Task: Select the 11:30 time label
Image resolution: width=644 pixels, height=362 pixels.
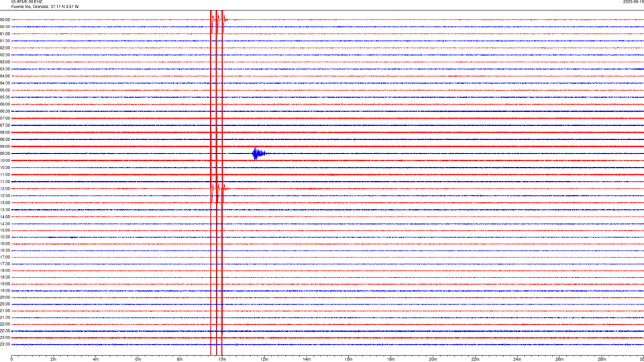Action: [x=5, y=182]
